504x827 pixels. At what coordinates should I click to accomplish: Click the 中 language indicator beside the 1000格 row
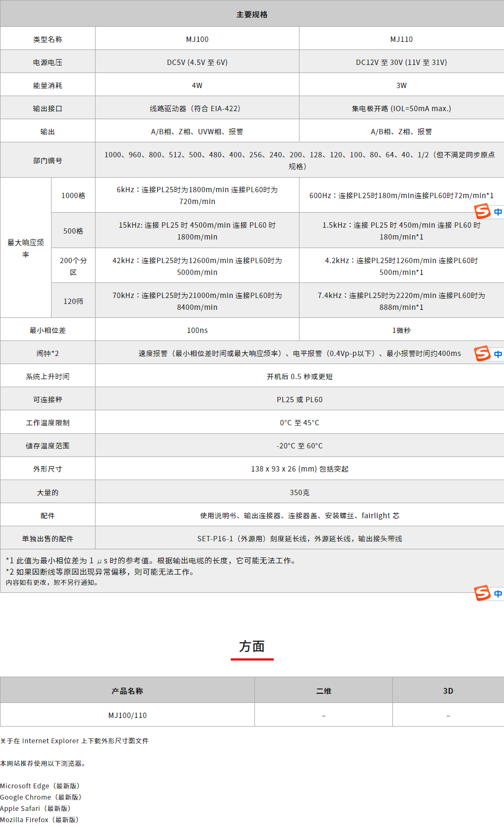coord(498,212)
